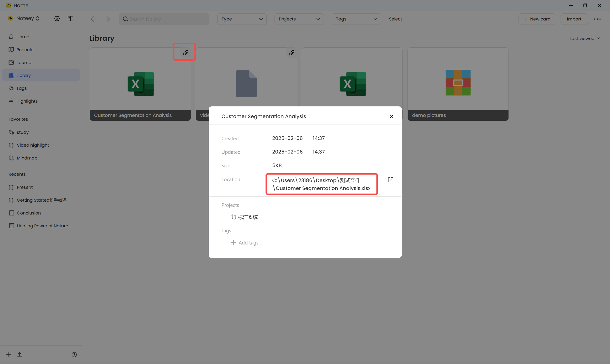Expand the Type filter dropdown
610x364 pixels.
click(241, 19)
